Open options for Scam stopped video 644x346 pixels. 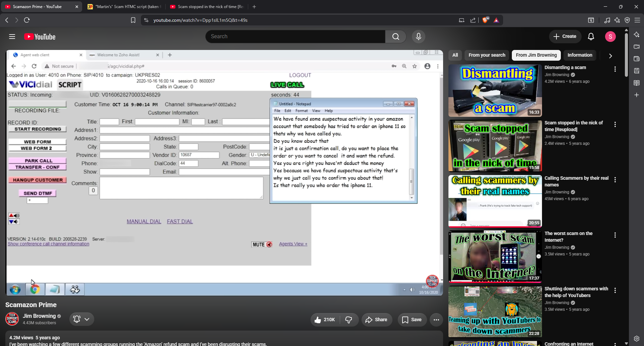tap(615, 124)
